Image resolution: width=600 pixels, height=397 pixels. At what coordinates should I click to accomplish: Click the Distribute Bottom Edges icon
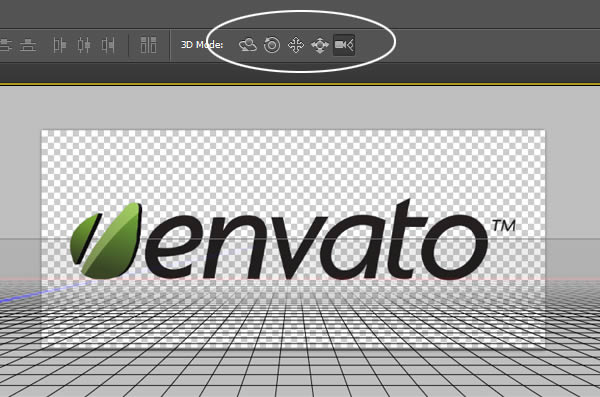[x=28, y=45]
